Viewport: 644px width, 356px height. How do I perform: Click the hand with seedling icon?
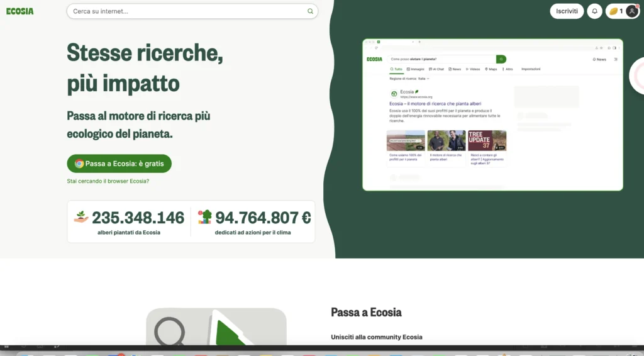(x=81, y=217)
